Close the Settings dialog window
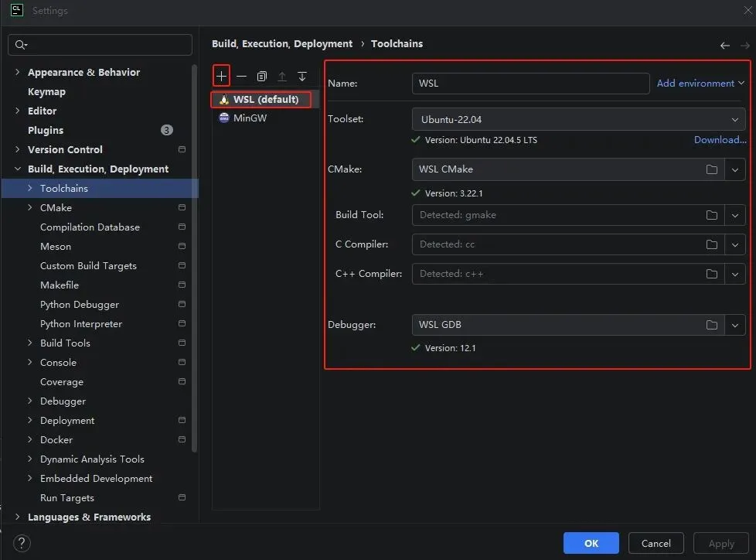 (747, 10)
